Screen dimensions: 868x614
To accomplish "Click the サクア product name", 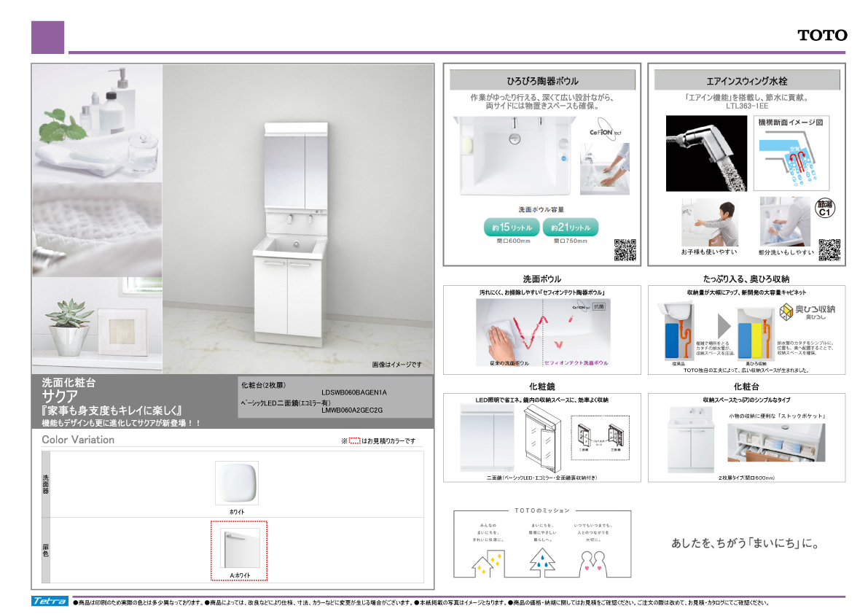I will 60,397.
